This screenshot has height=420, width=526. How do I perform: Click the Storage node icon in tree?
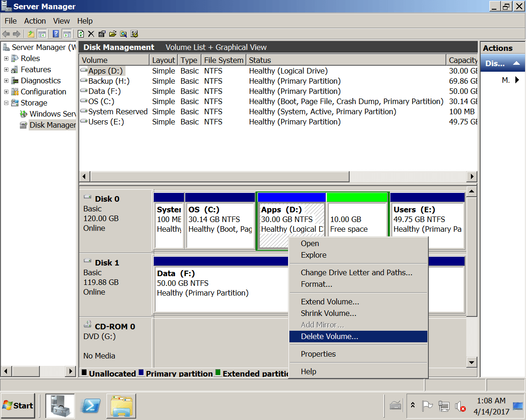pos(15,103)
